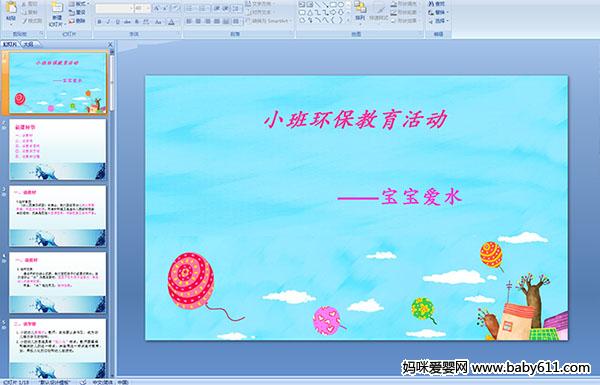Click the subtitle text '——宝宝爱水'
The height and width of the screenshot is (385, 600).
400,197
